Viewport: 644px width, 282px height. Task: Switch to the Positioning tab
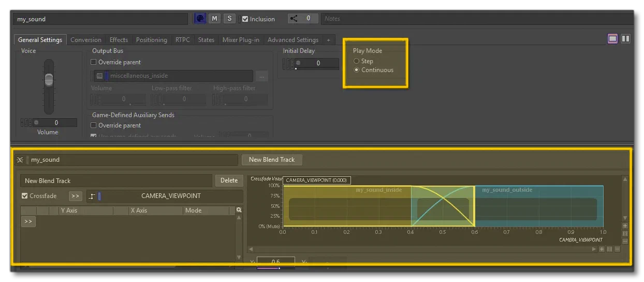[152, 40]
